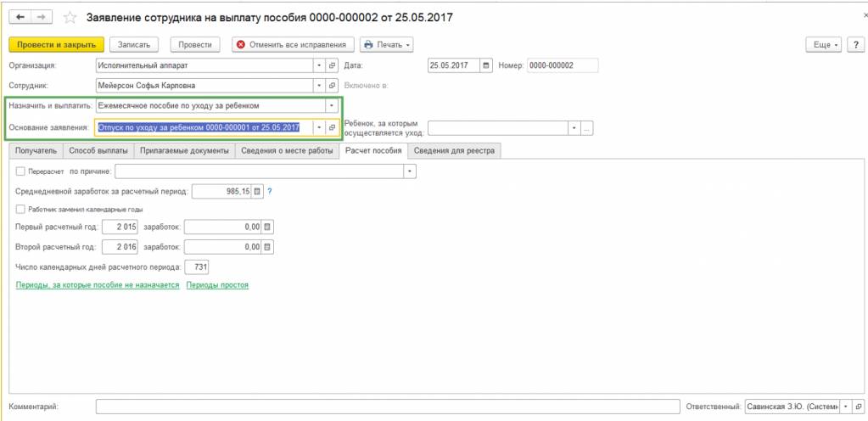The image size is (868, 421).
Task: Toggle the Перерасчет checkbox
Action: coord(20,171)
